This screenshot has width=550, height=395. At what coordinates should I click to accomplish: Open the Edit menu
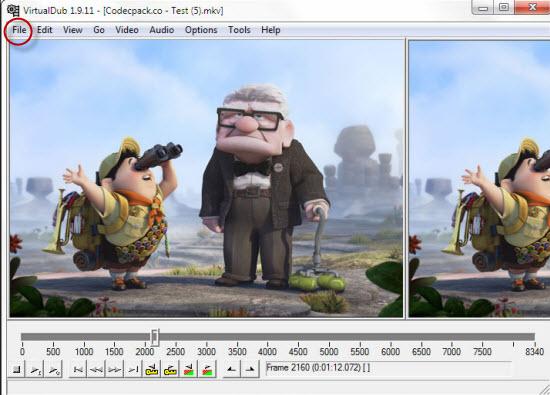[45, 30]
